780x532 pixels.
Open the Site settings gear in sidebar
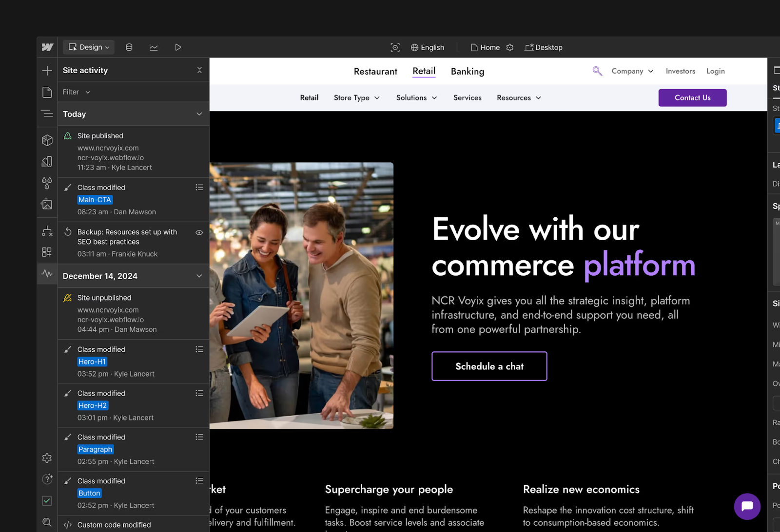pyautogui.click(x=47, y=458)
